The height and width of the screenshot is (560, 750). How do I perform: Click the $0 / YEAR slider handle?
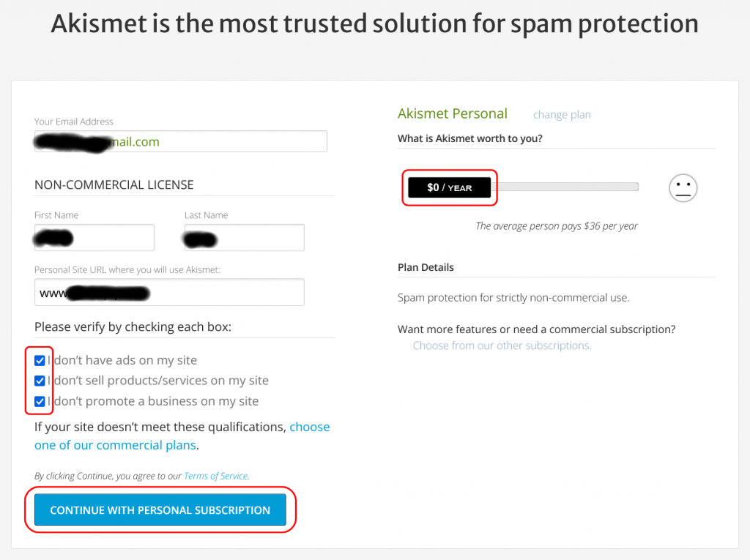[449, 187]
